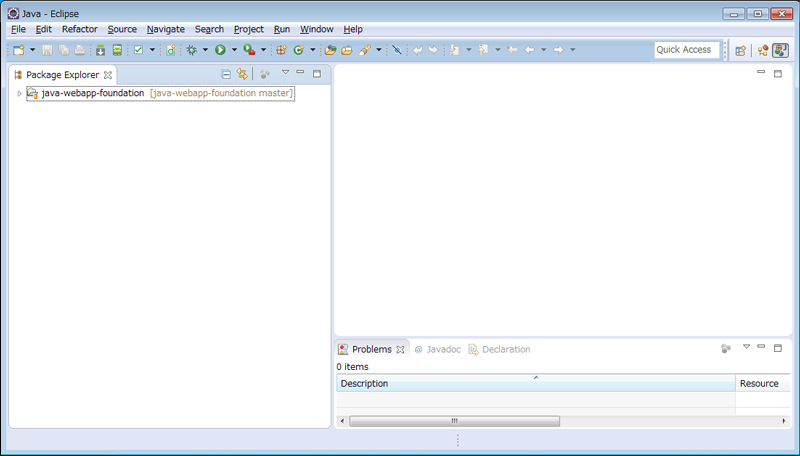Screen dimensions: 800x456
Task: Open the Run button dropdown arrow
Action: [x=235, y=50]
